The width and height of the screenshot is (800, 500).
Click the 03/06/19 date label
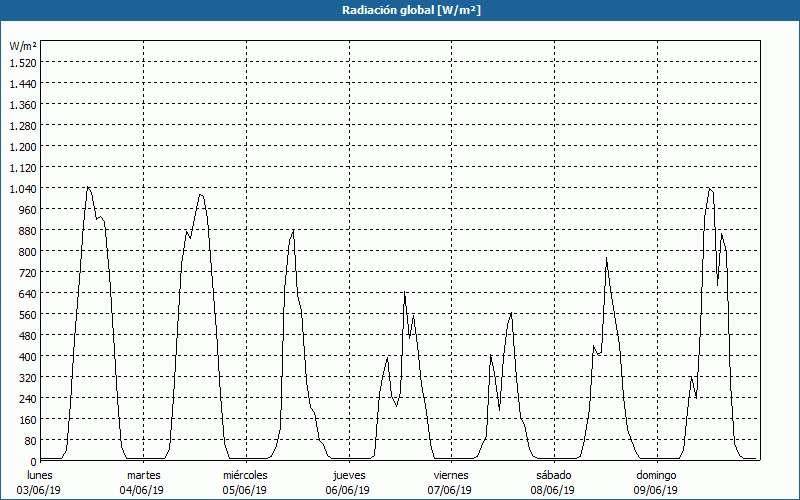point(39,490)
